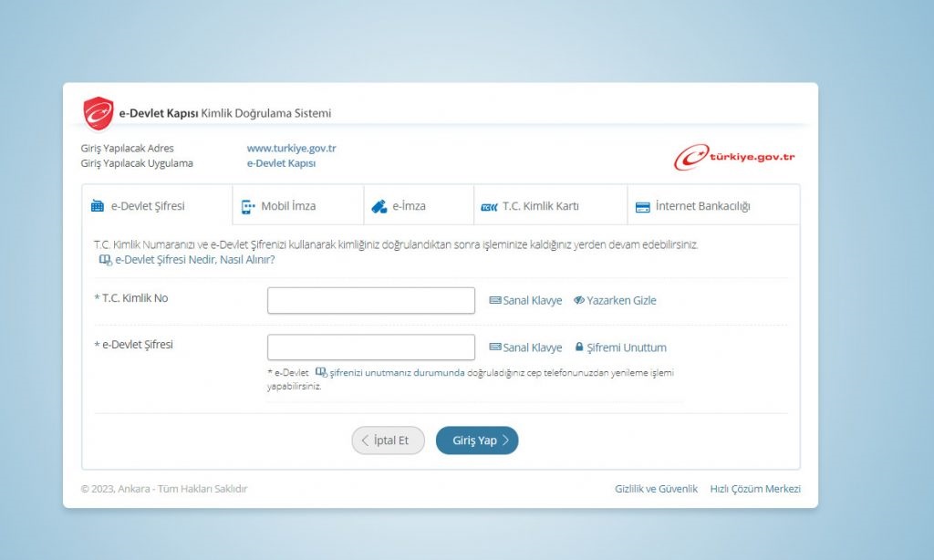Click the keyboard icon beside T.C. Kimlik No
Image resolution: width=934 pixels, height=560 pixels.
(495, 300)
